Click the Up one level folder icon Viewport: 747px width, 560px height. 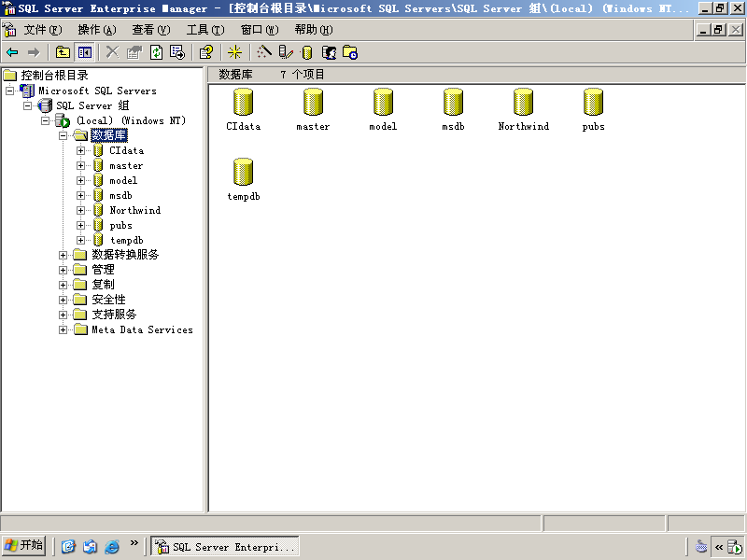pos(63,52)
